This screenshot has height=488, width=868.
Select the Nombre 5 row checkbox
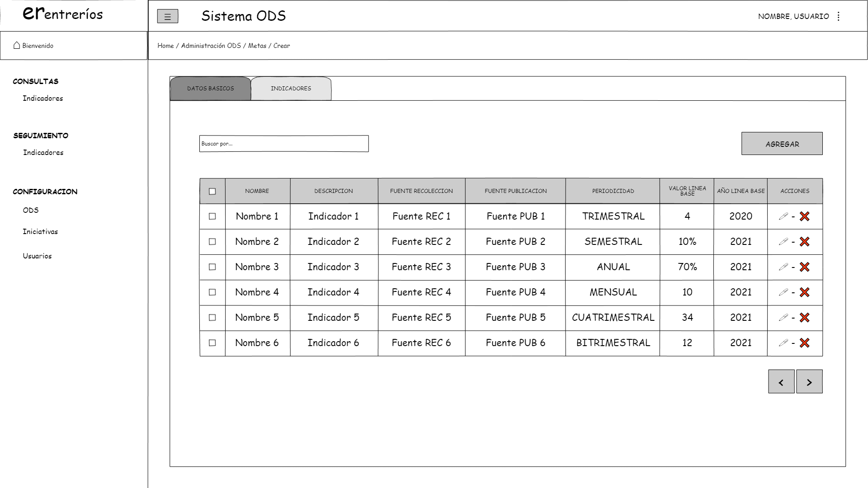[212, 318]
